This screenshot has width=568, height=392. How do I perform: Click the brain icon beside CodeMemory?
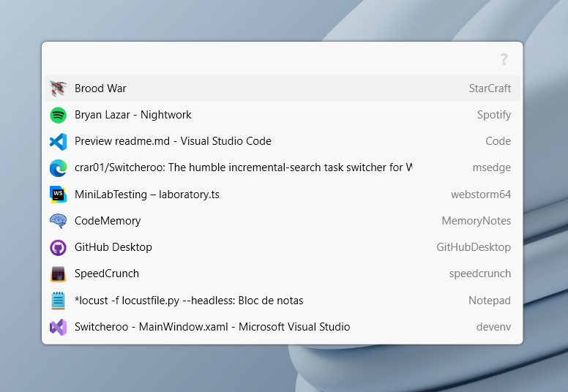[58, 221]
